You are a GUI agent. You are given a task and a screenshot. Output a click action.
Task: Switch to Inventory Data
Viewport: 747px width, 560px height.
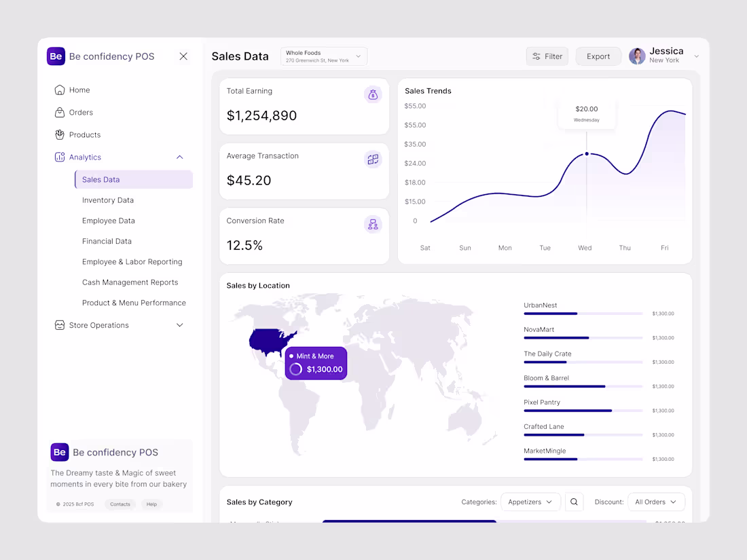108,200
